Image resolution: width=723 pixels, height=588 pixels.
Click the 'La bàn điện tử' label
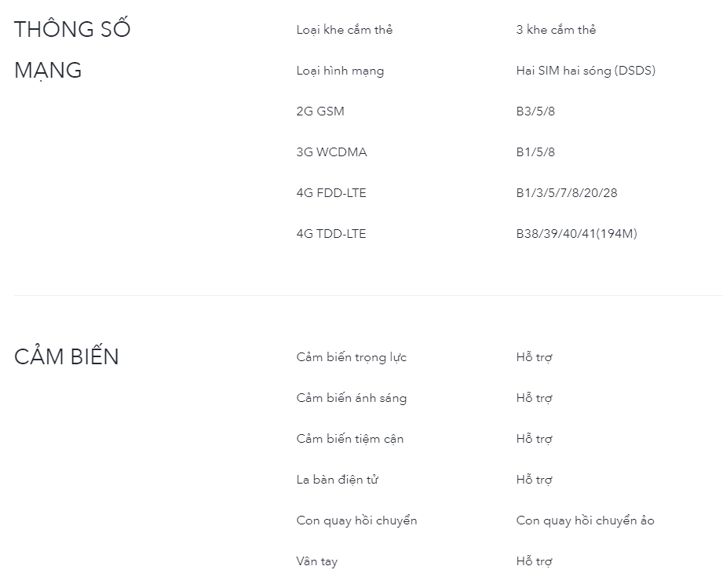tap(338, 480)
